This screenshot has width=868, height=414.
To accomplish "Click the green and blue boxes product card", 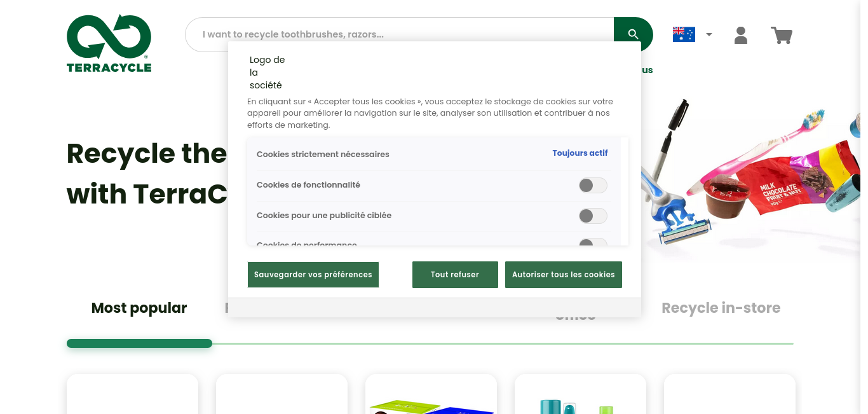I will point(431,394).
